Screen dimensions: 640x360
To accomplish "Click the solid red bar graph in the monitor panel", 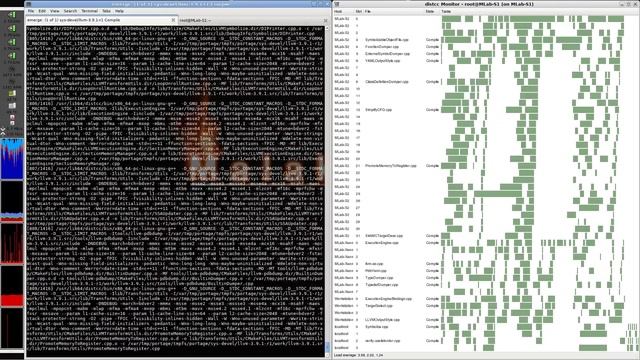I will pos(12,286).
